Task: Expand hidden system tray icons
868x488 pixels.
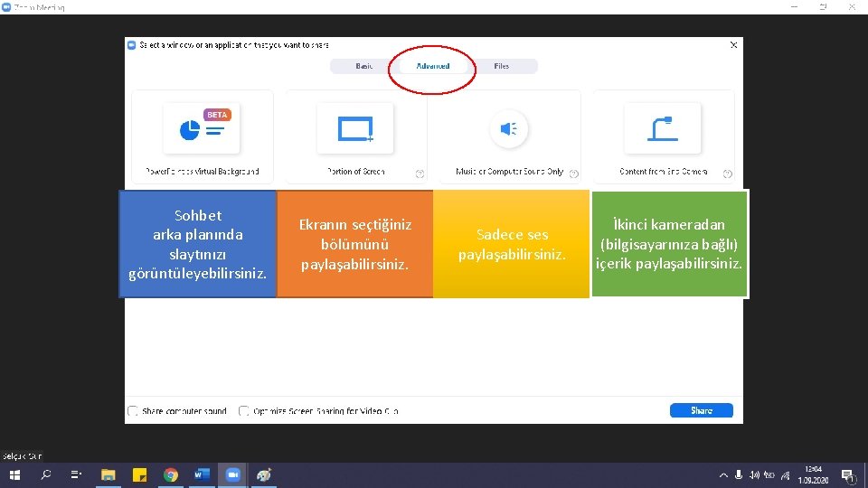Action: pos(723,475)
